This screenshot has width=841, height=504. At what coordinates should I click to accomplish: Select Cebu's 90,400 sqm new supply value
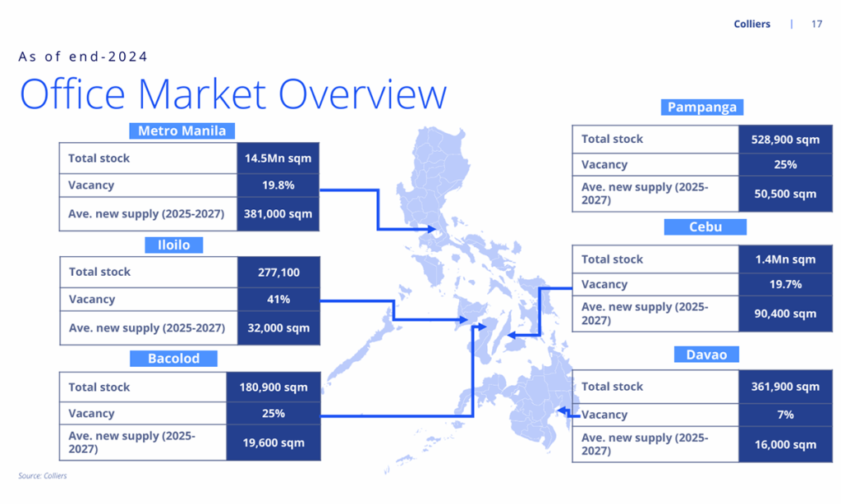(x=784, y=314)
